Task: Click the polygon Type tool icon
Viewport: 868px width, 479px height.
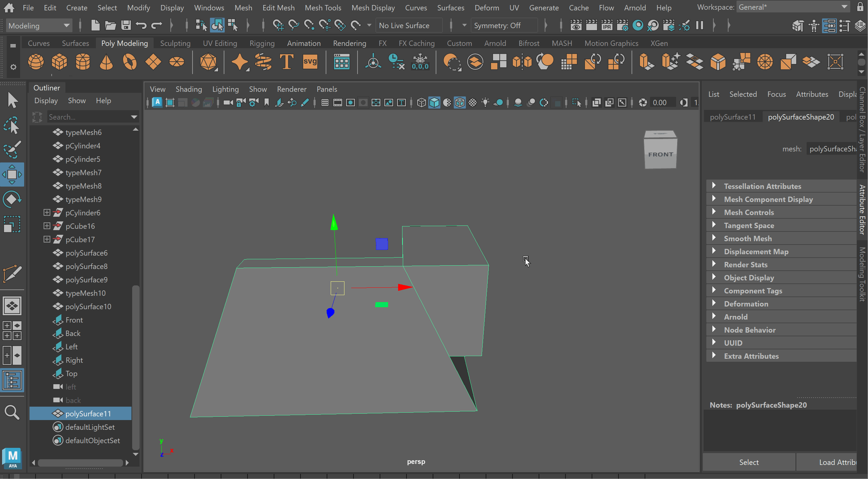Action: pyautogui.click(x=286, y=62)
